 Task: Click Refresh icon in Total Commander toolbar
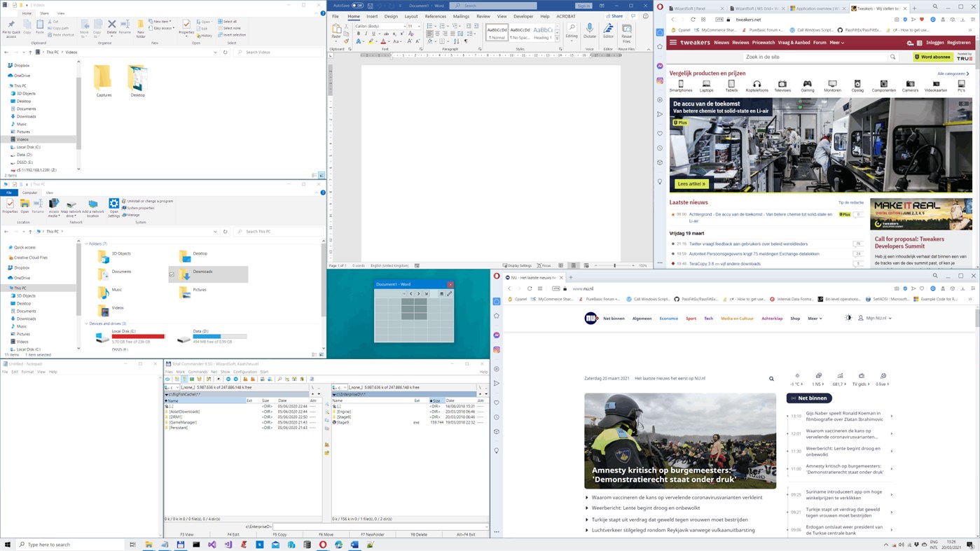click(168, 379)
